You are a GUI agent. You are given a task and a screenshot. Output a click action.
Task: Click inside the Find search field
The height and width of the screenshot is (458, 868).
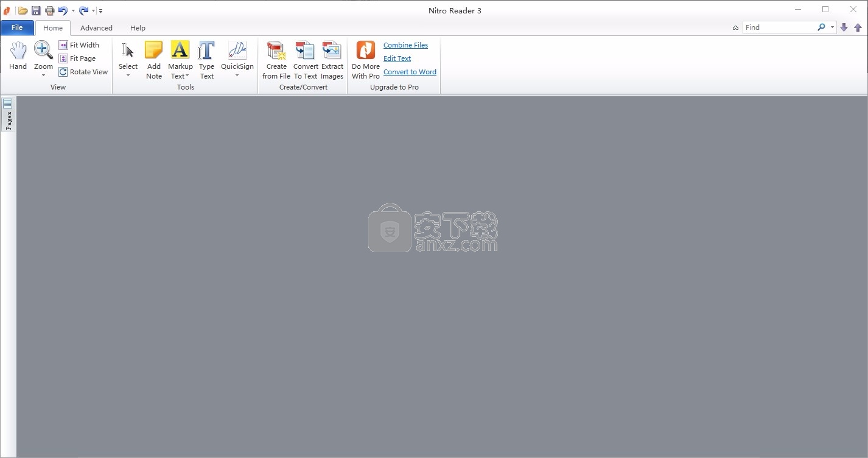click(779, 27)
